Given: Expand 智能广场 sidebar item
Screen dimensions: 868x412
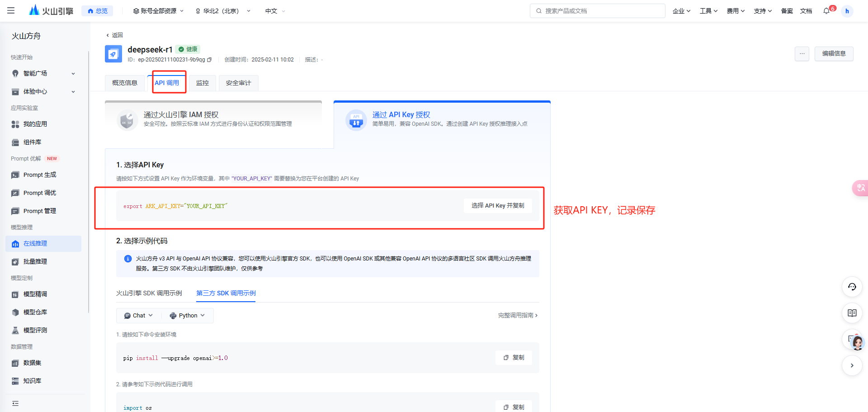Looking at the screenshot, I should 43,73.
